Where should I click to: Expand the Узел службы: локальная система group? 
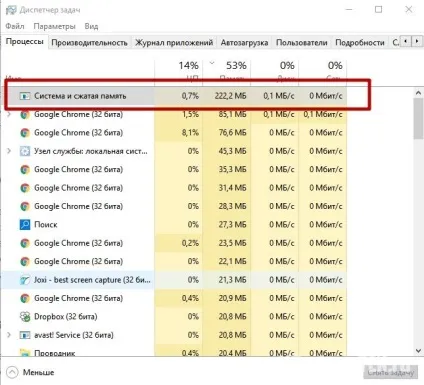[x=9, y=151]
